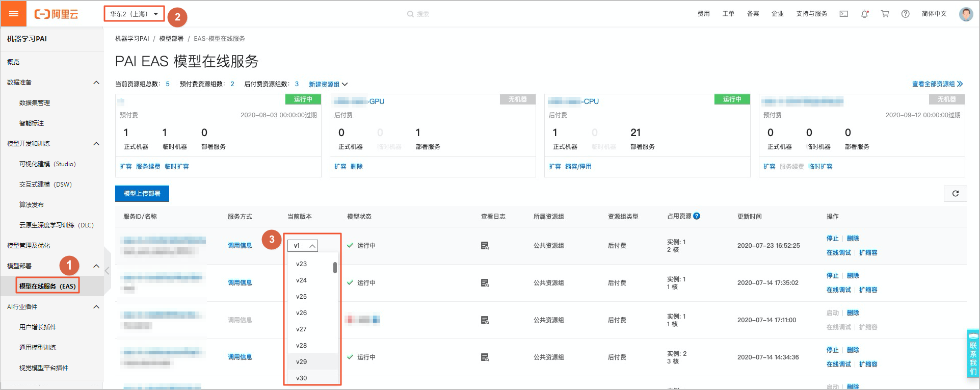Click 缩容/停用 on the CPU resource group

578,167
